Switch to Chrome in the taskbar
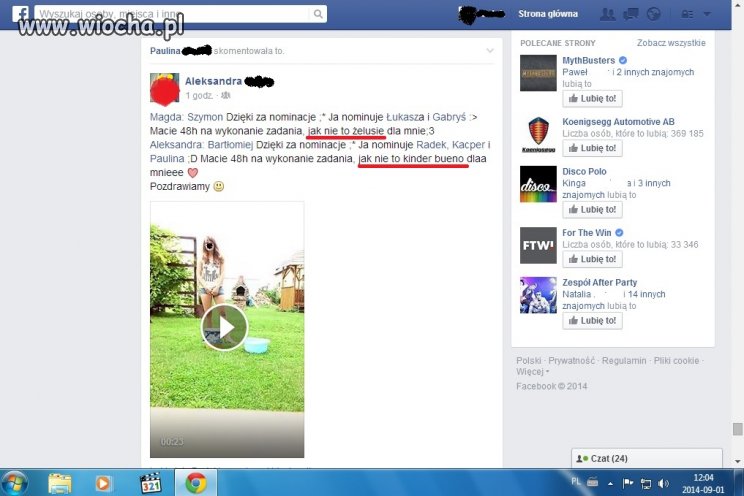The image size is (744, 496). (195, 483)
